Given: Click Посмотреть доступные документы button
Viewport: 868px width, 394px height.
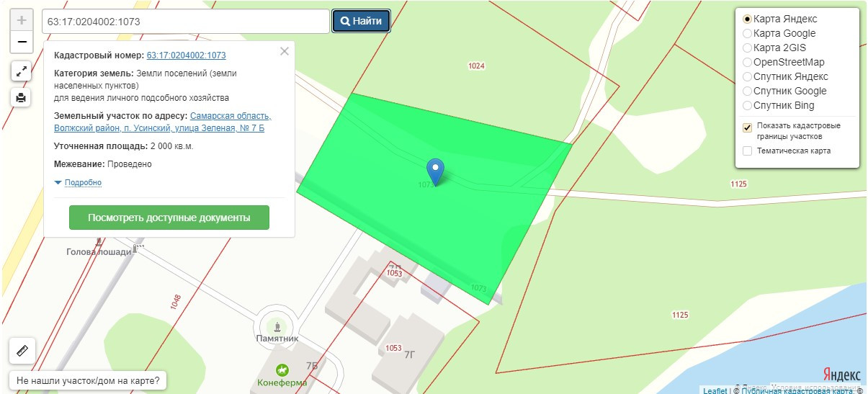Looking at the screenshot, I should pos(169,218).
